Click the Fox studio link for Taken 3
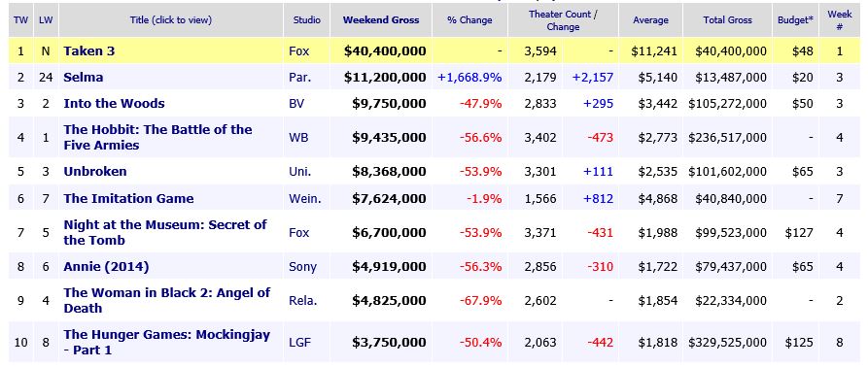Screen dimensions: 868x367 pyautogui.click(x=299, y=51)
